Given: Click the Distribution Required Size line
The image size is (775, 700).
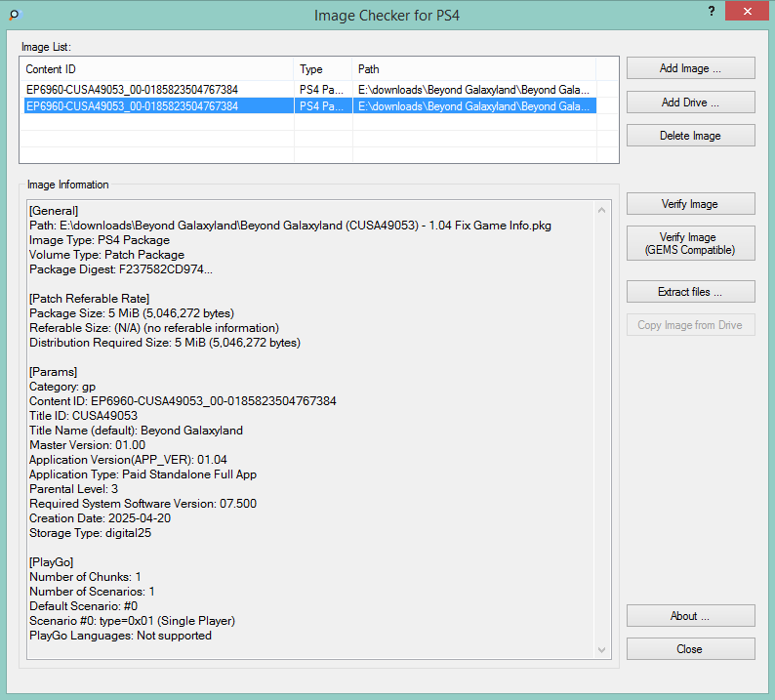Looking at the screenshot, I should coord(165,343).
